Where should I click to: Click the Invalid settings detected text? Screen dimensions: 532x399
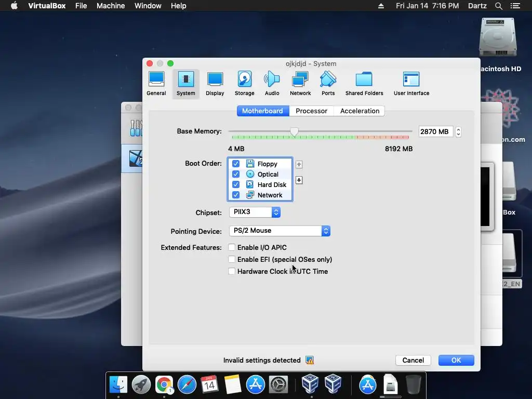pyautogui.click(x=262, y=360)
